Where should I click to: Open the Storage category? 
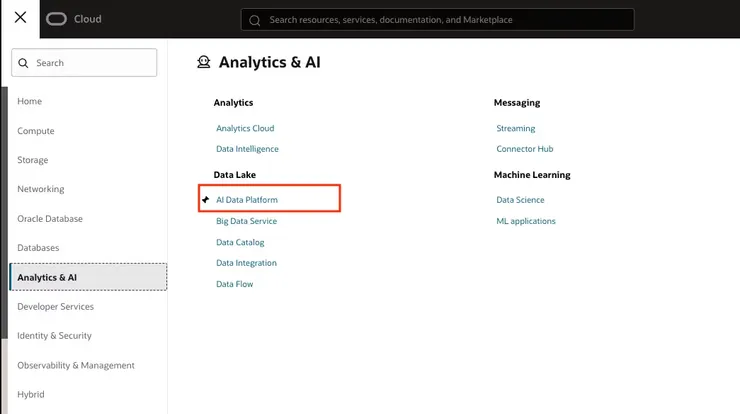tap(33, 160)
